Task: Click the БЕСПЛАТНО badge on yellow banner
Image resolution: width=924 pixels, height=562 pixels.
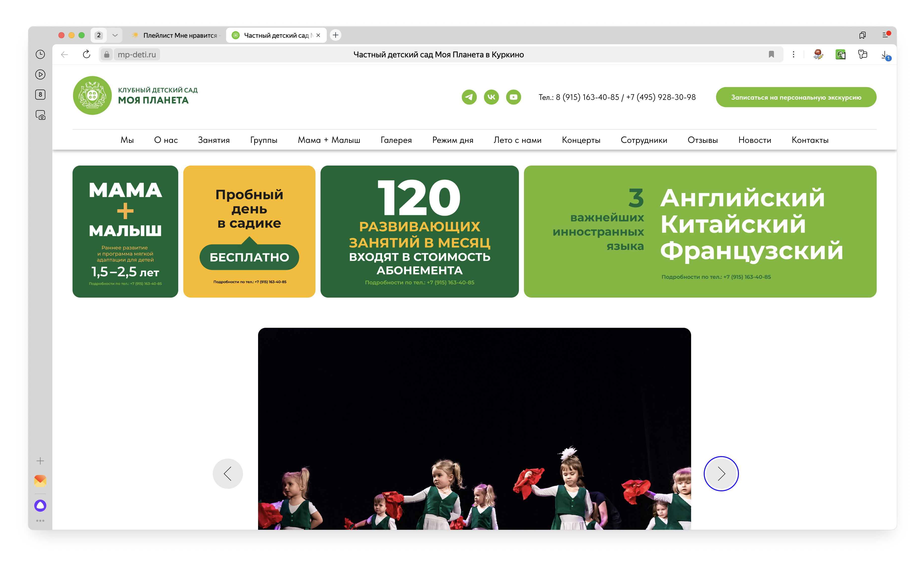Action: pyautogui.click(x=249, y=257)
